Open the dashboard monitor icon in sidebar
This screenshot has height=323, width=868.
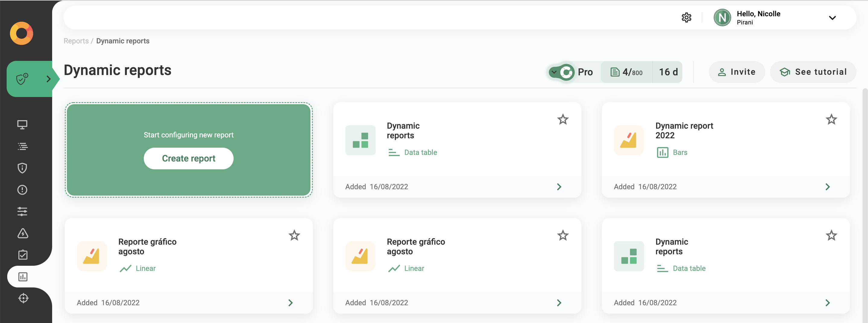click(22, 124)
